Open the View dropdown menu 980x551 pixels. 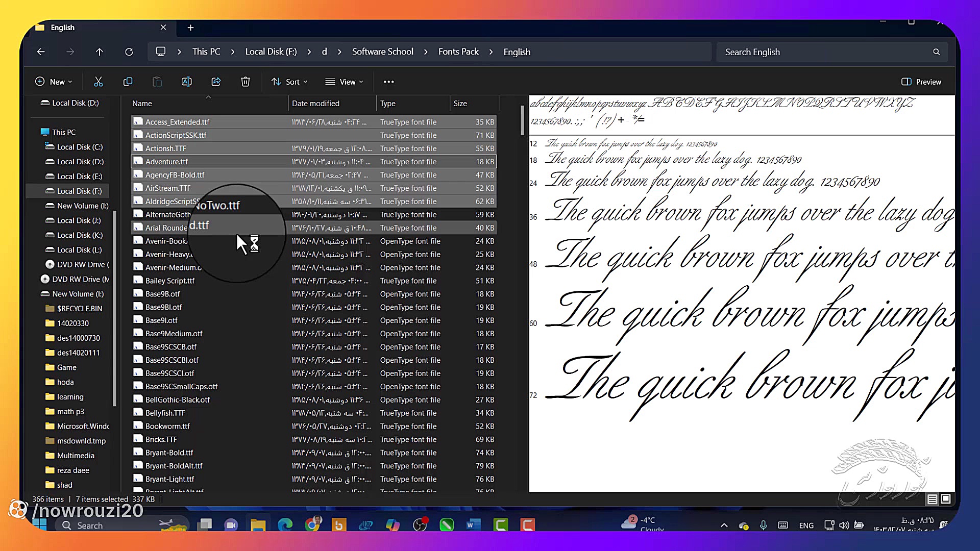[344, 82]
